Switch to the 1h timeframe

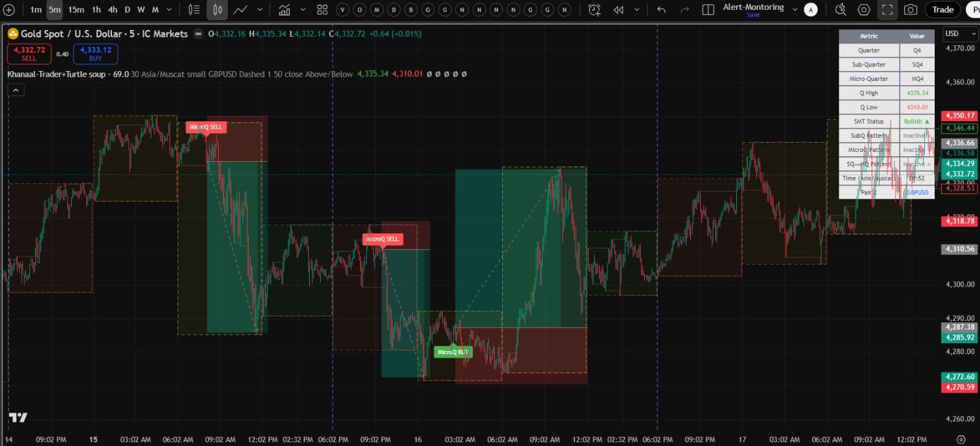pyautogui.click(x=96, y=10)
